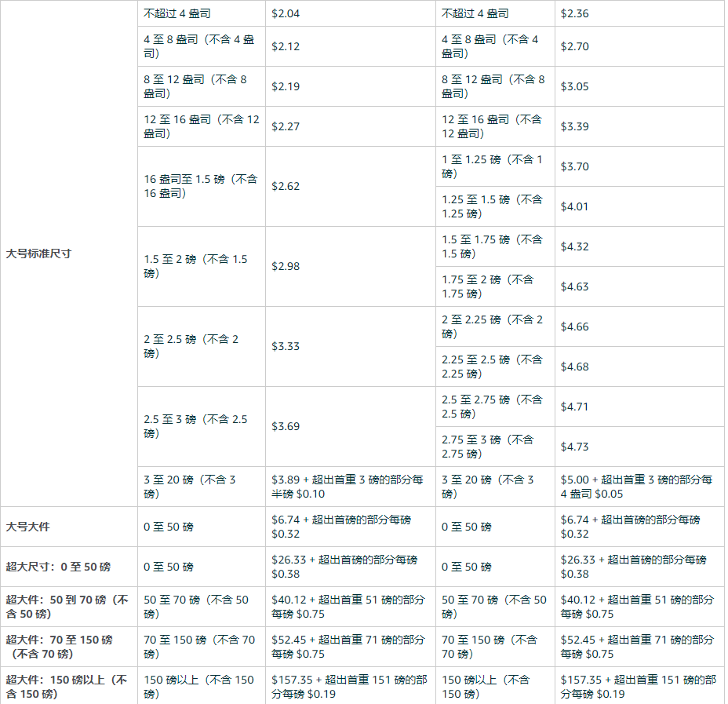Click the 超大尺寸：0 至 50 磅 header cell
Screen dimensions: 728x704
click(x=58, y=567)
